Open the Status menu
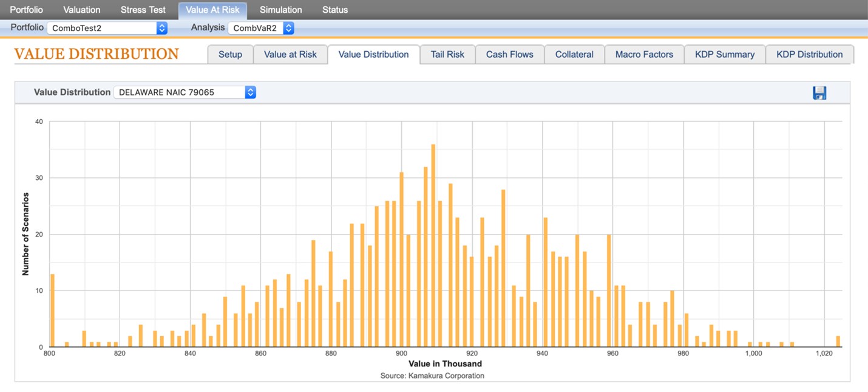The image size is (868, 392). coord(335,10)
